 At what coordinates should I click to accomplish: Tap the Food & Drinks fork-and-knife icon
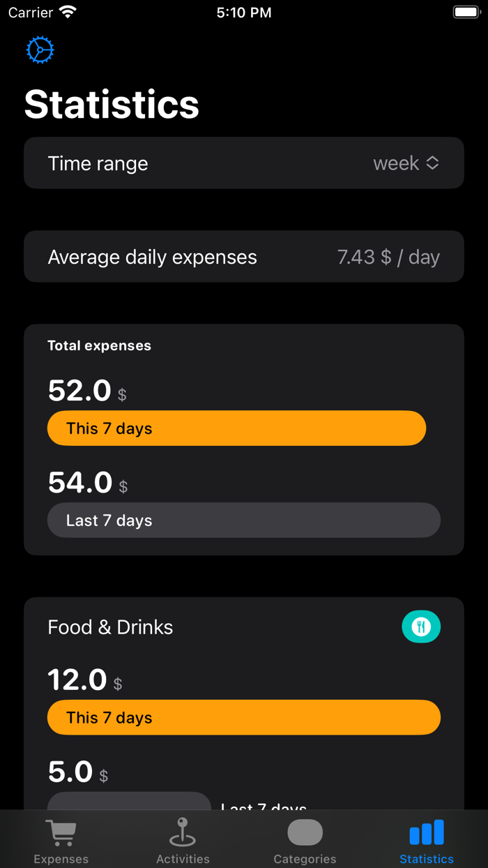[421, 627]
